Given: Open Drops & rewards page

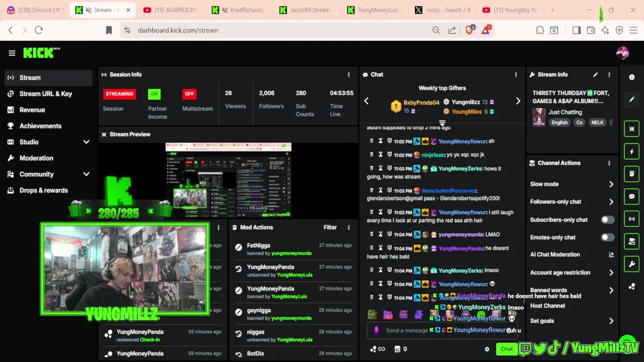Looking at the screenshot, I should (49, 190).
